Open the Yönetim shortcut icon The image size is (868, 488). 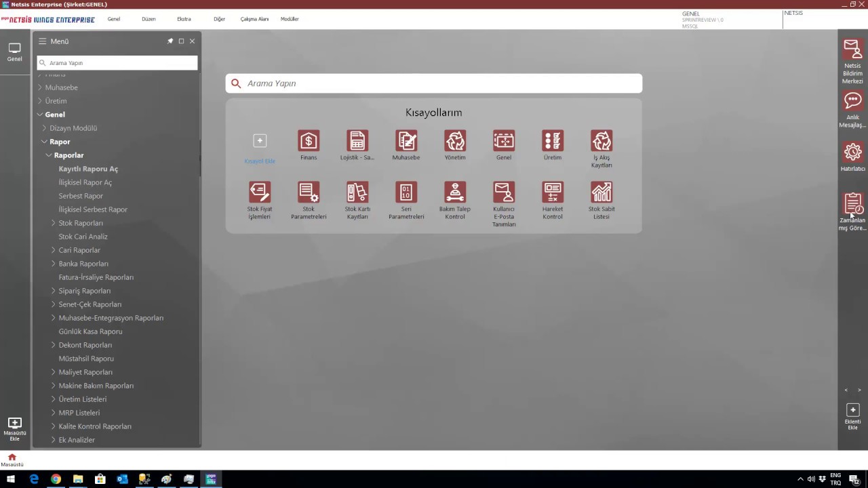pos(455,141)
